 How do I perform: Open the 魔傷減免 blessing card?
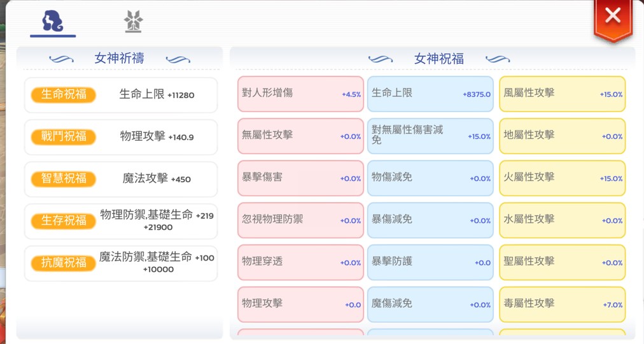point(430,304)
